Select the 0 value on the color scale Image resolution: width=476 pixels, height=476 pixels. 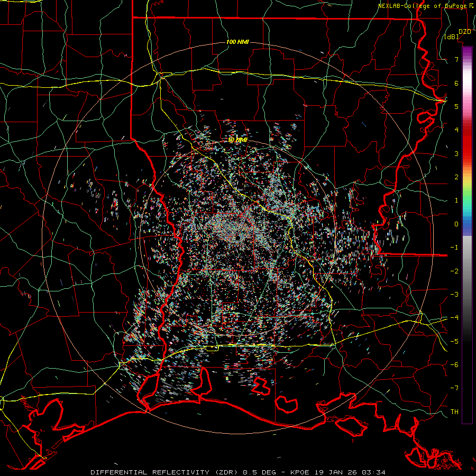pos(456,224)
